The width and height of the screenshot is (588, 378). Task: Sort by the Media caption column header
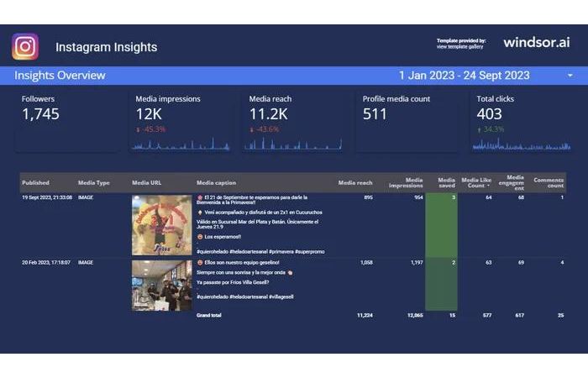[217, 182]
